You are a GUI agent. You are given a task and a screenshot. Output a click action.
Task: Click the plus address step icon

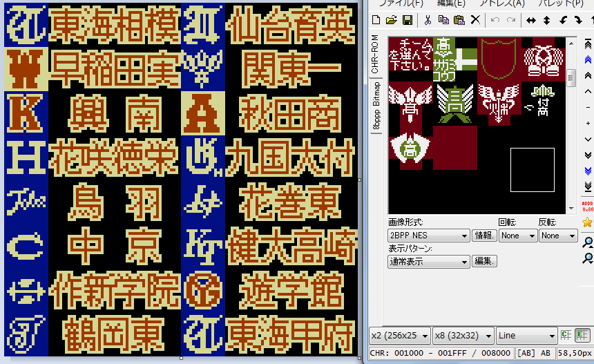[x=588, y=124]
